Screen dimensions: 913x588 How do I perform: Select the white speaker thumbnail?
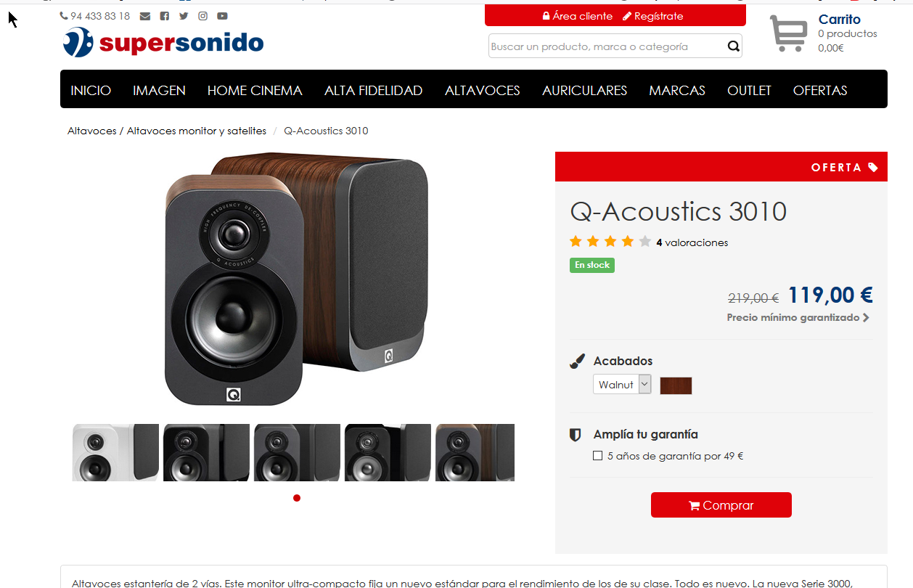115,452
